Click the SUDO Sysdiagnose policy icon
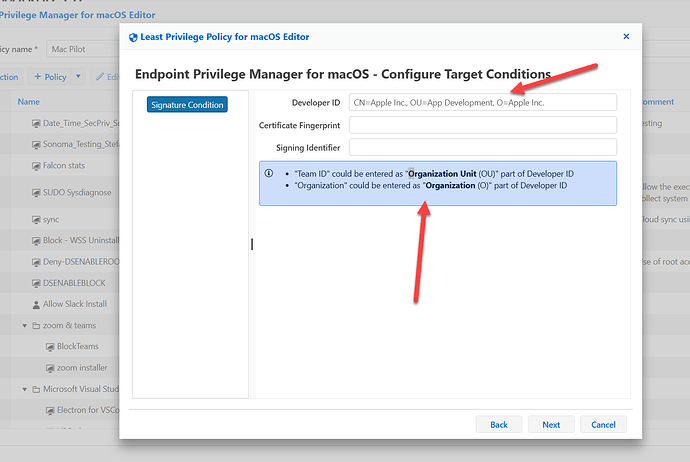The width and height of the screenshot is (690, 462). point(35,192)
